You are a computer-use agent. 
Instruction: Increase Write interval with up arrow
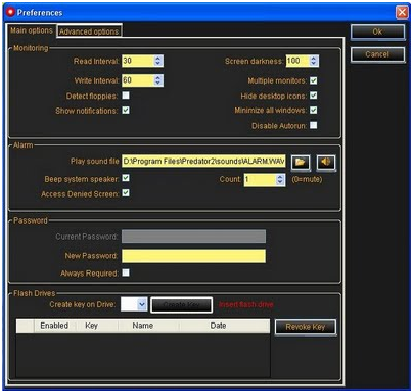point(158,77)
